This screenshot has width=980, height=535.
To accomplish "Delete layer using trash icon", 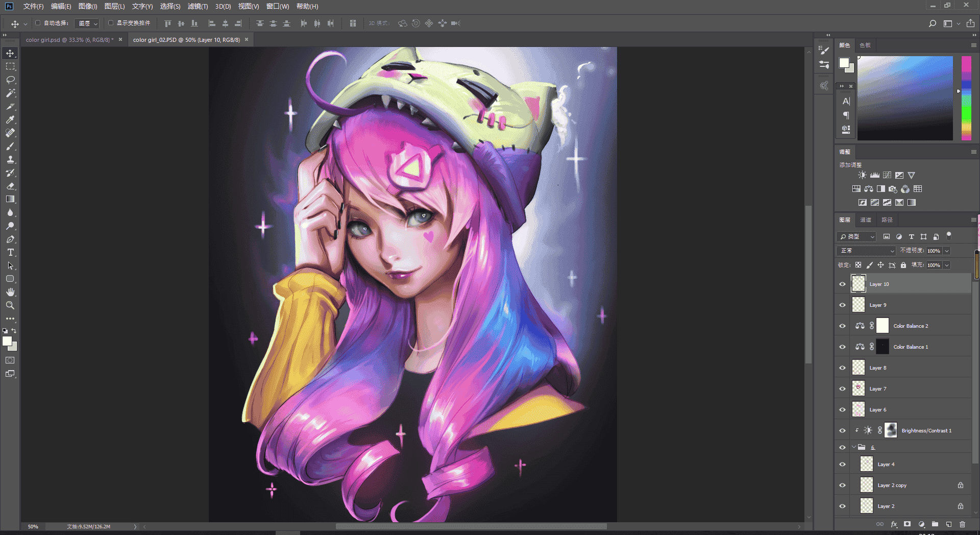I will 962,524.
